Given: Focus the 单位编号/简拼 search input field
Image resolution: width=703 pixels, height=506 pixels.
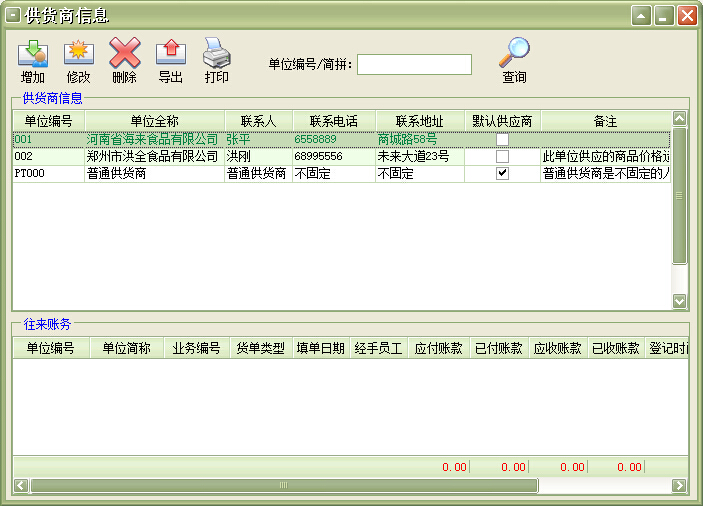Looking at the screenshot, I should [414, 65].
